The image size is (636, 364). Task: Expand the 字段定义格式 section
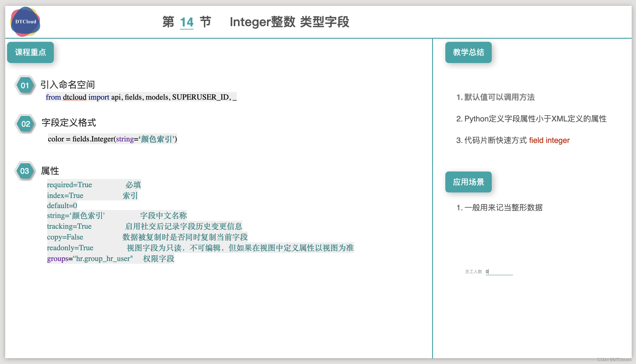[69, 123]
